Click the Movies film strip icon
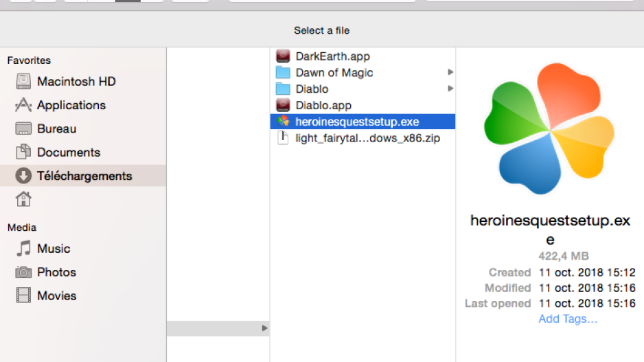 (23, 295)
